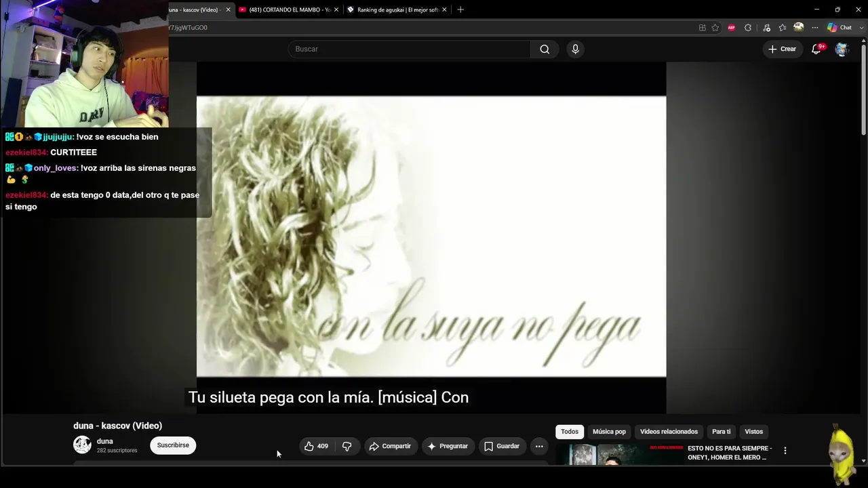Like the duna - kascov video
The height and width of the screenshot is (488, 868).
click(x=316, y=446)
